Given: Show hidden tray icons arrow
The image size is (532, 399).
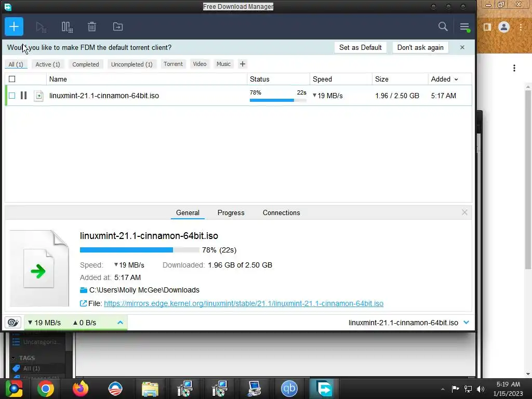Looking at the screenshot, I should point(443,389).
